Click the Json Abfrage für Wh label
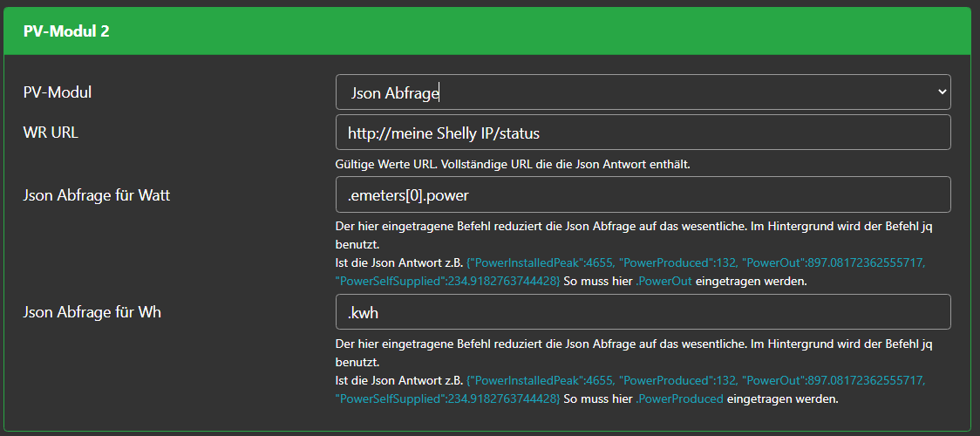 tap(92, 312)
